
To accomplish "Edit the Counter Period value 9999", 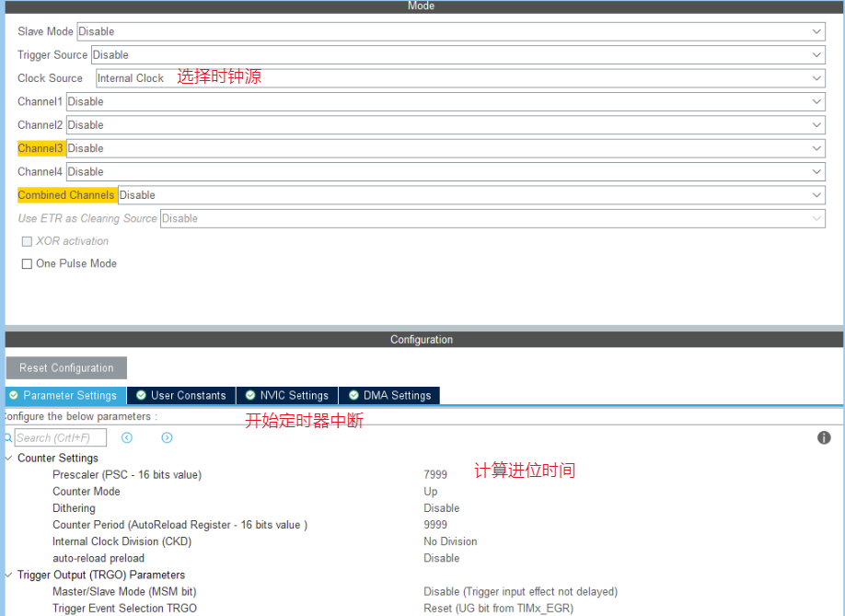I will (x=435, y=525).
